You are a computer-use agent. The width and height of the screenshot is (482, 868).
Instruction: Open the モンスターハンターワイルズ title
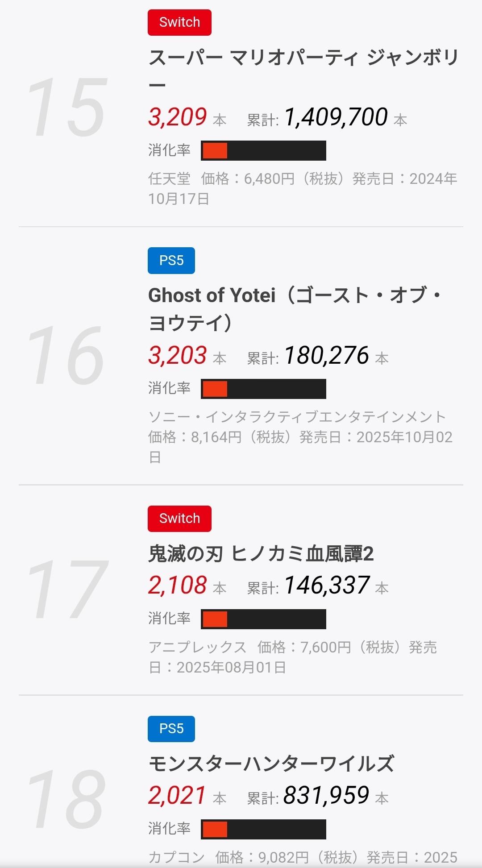(271, 764)
